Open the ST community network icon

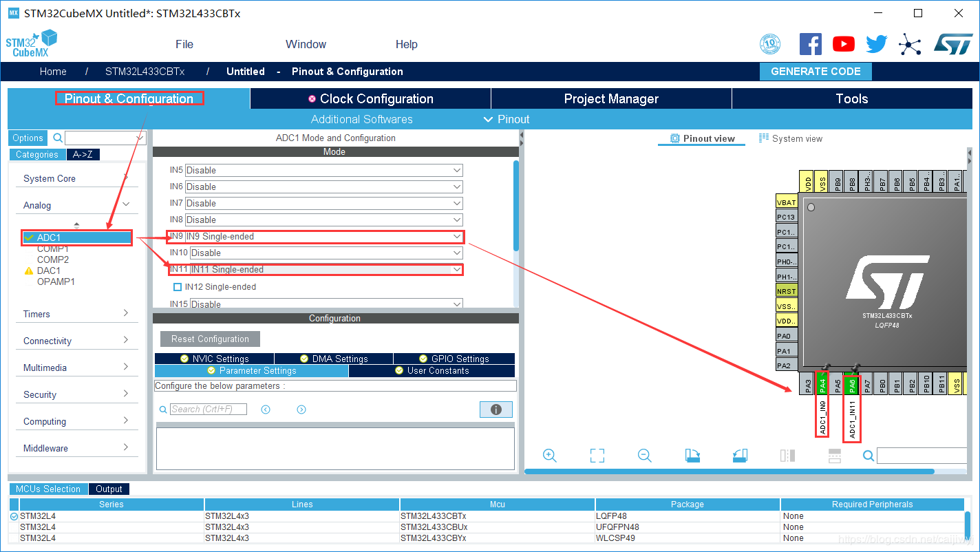coord(910,45)
